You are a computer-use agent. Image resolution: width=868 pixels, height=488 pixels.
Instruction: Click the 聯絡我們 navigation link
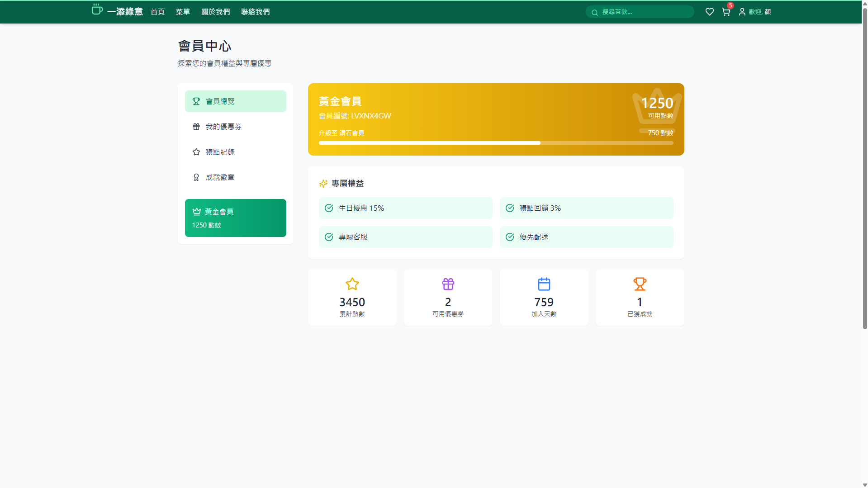pyautogui.click(x=255, y=12)
